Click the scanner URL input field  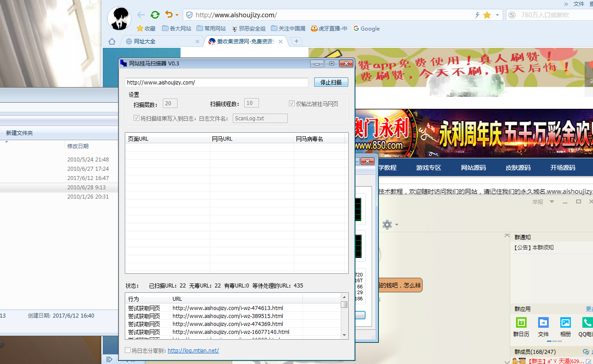pos(216,82)
